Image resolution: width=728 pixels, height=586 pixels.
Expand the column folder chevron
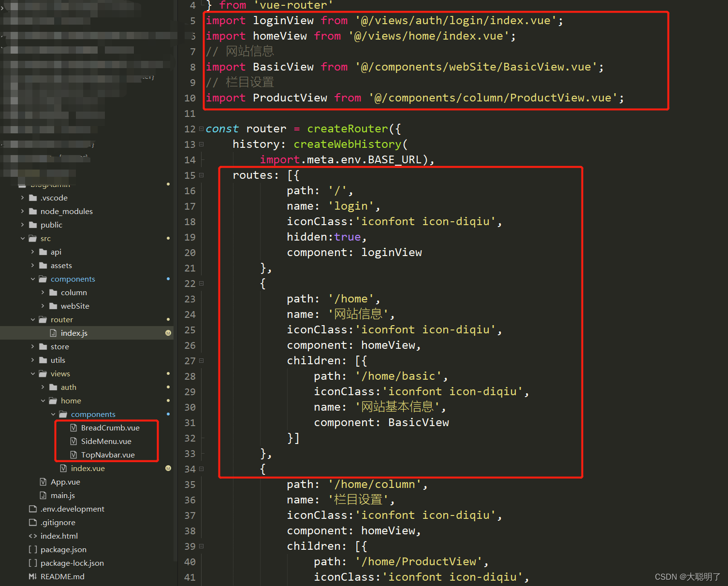click(x=43, y=292)
